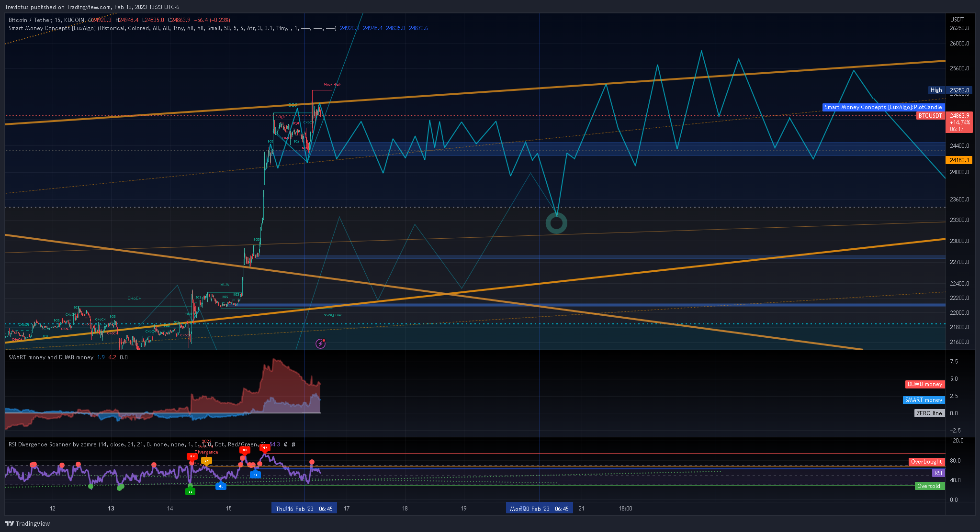The height and width of the screenshot is (532, 980).
Task: Open the USDT currency selector
Action: (957, 20)
